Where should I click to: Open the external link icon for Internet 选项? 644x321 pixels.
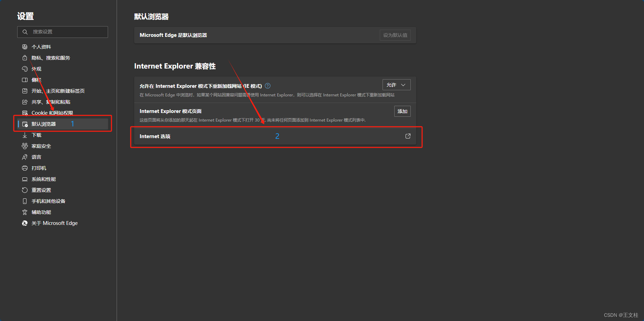point(408,136)
